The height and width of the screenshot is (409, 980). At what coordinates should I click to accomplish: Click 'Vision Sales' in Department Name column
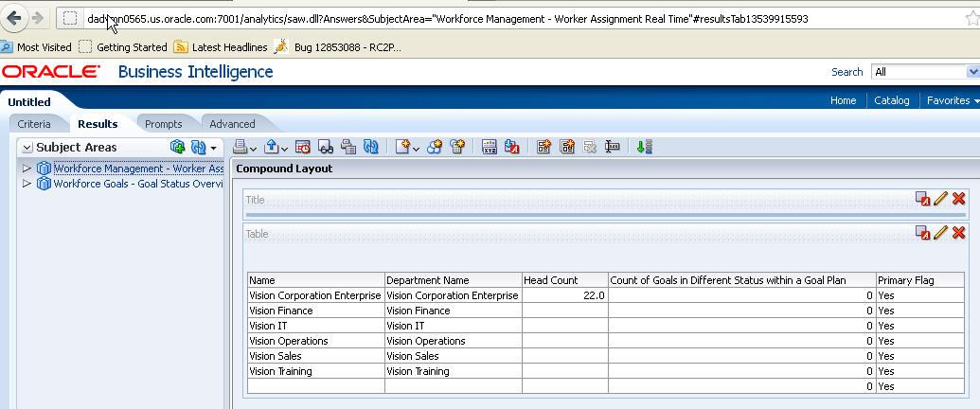pyautogui.click(x=413, y=356)
